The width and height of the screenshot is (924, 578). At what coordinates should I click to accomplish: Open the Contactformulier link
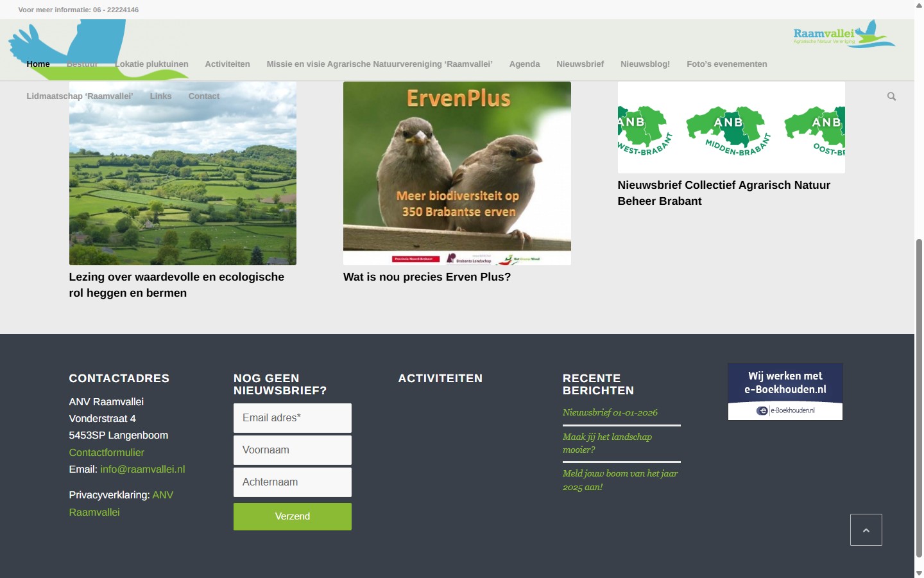(107, 452)
